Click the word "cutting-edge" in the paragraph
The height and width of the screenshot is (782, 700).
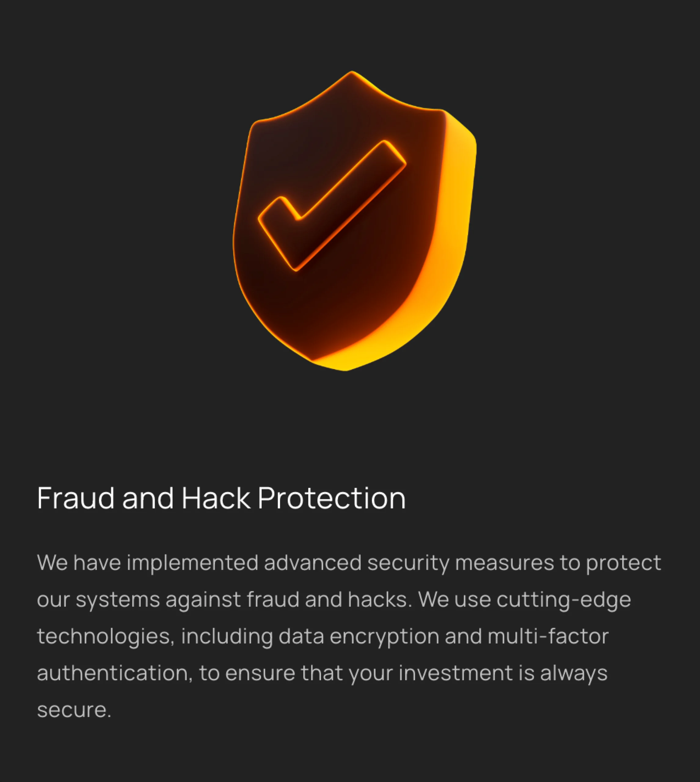coord(563,600)
